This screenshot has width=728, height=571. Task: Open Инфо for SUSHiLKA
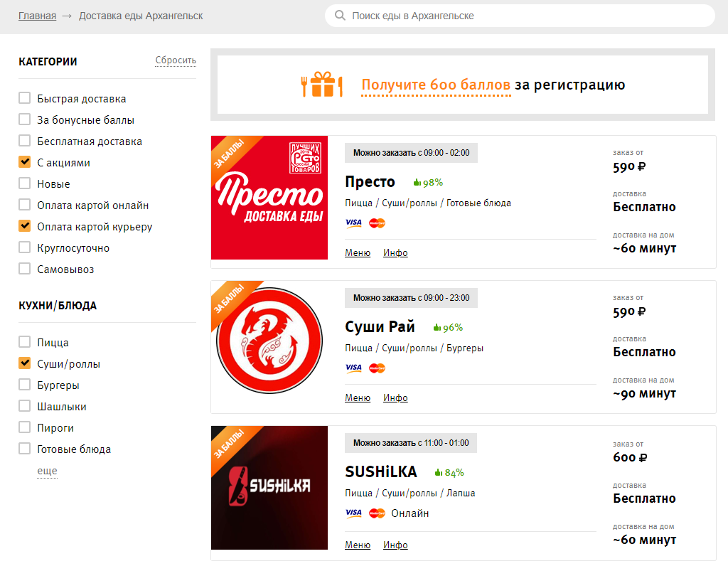pos(395,545)
